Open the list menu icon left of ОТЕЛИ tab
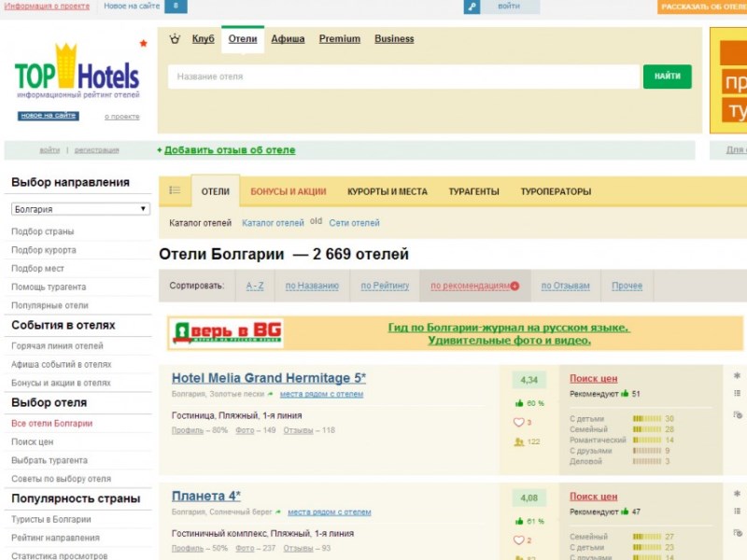This screenshot has height=560, width=747. click(x=175, y=190)
